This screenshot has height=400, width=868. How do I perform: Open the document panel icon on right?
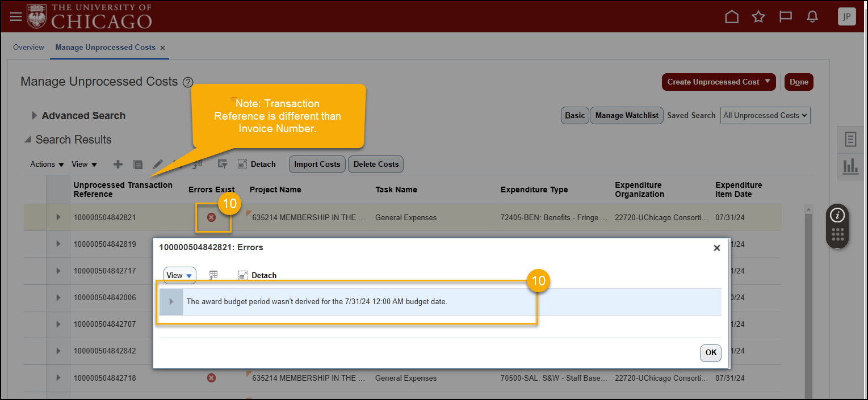pos(850,139)
